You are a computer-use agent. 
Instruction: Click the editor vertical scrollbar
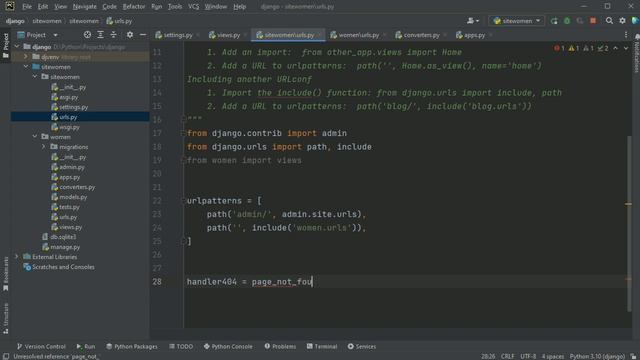pyautogui.click(x=629, y=224)
